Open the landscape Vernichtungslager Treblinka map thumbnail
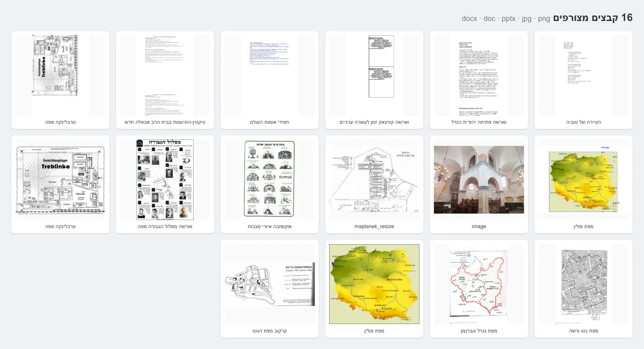The height and width of the screenshot is (349, 644). [x=60, y=179]
